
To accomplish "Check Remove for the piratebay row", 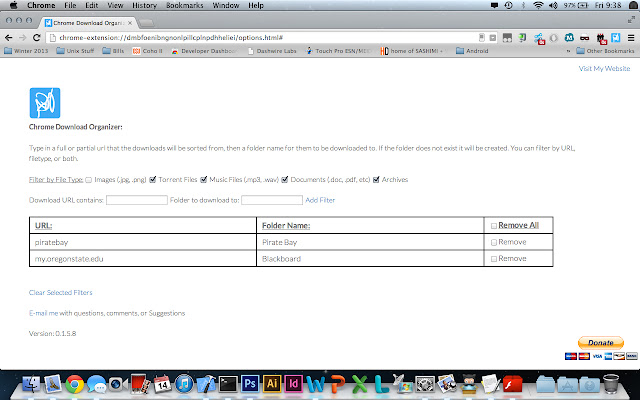I will (x=494, y=242).
